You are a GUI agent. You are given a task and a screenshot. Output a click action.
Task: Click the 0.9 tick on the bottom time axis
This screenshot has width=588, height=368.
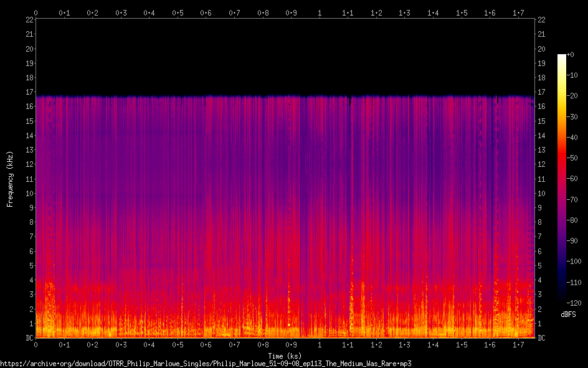[292, 344]
